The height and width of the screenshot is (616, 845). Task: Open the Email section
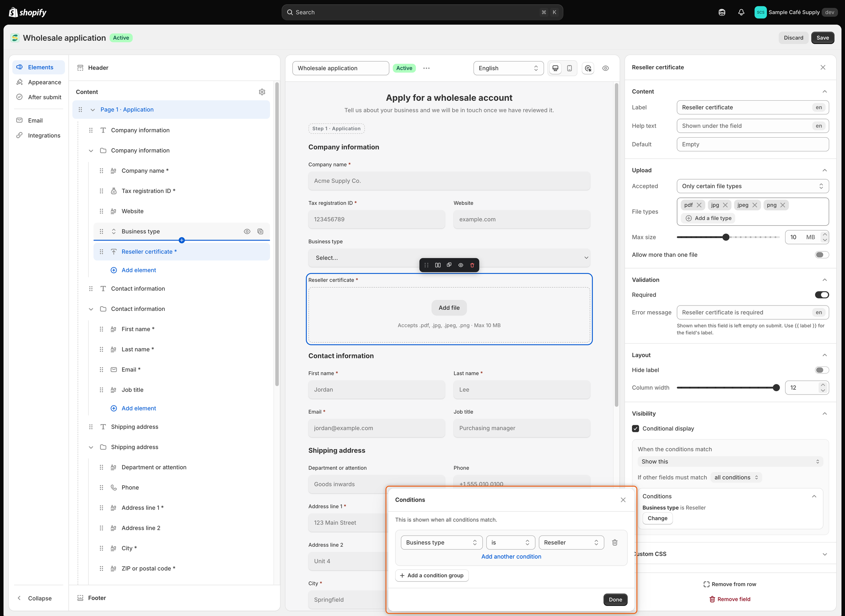39,120
